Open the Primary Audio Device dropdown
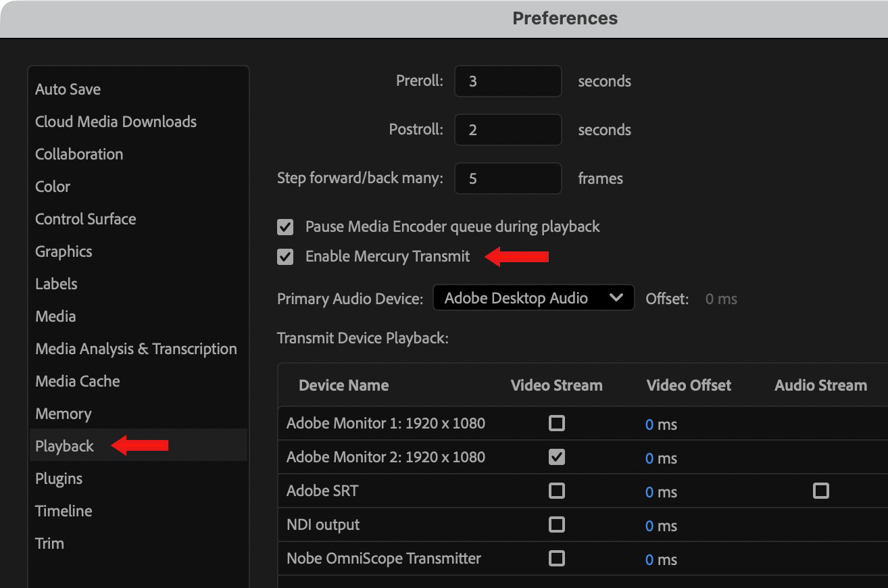 533,298
